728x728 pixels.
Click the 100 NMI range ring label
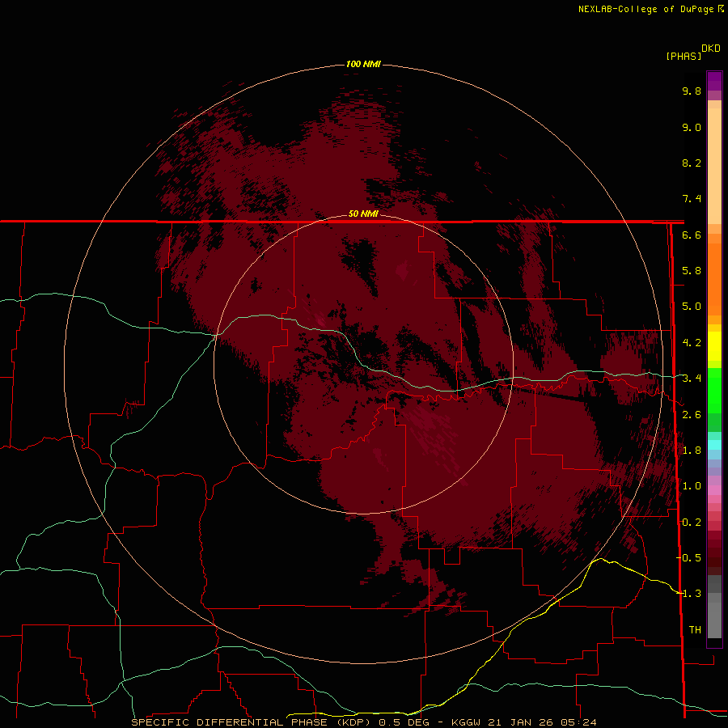coord(363,64)
